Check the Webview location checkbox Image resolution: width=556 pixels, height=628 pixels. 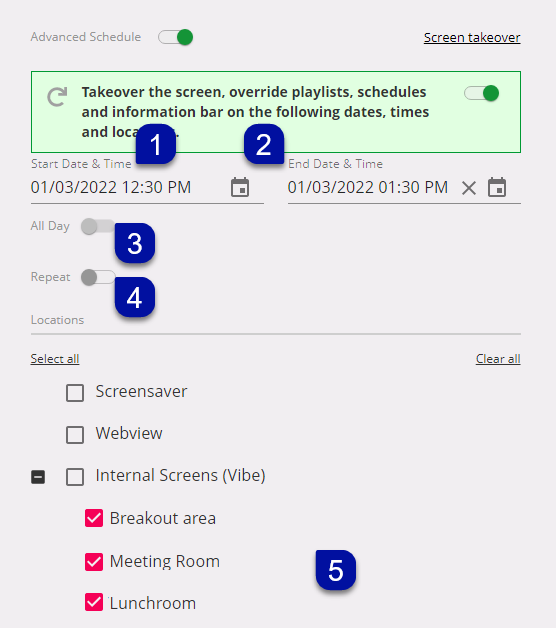pos(75,435)
